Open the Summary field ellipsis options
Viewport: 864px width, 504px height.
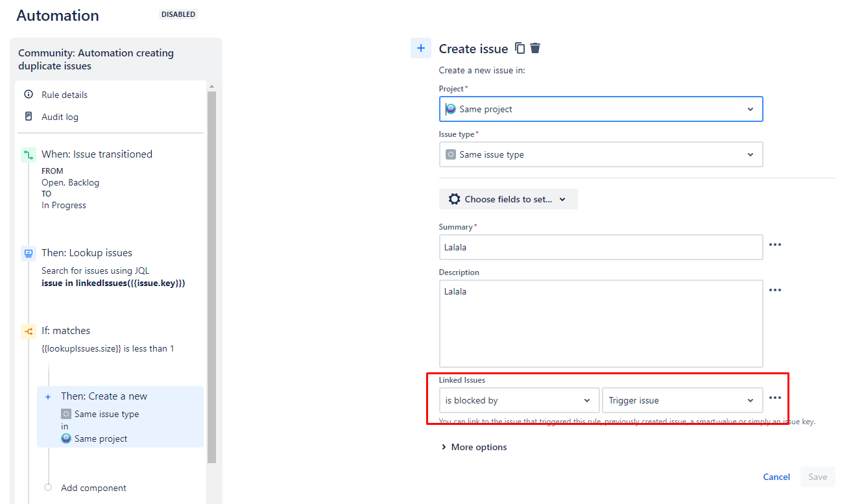(775, 245)
